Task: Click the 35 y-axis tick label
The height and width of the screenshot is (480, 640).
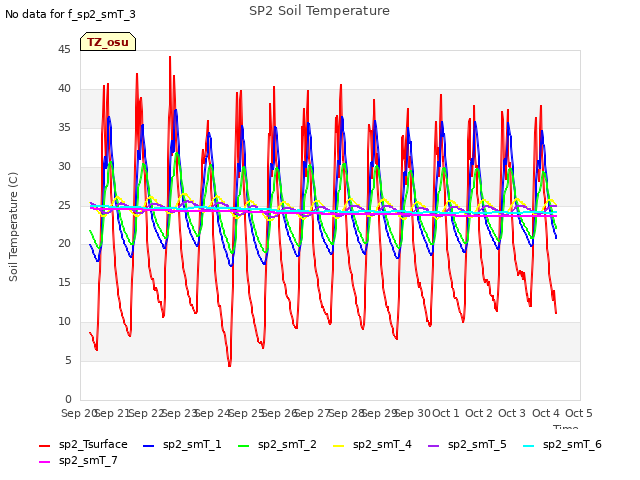Action: pyautogui.click(x=64, y=128)
